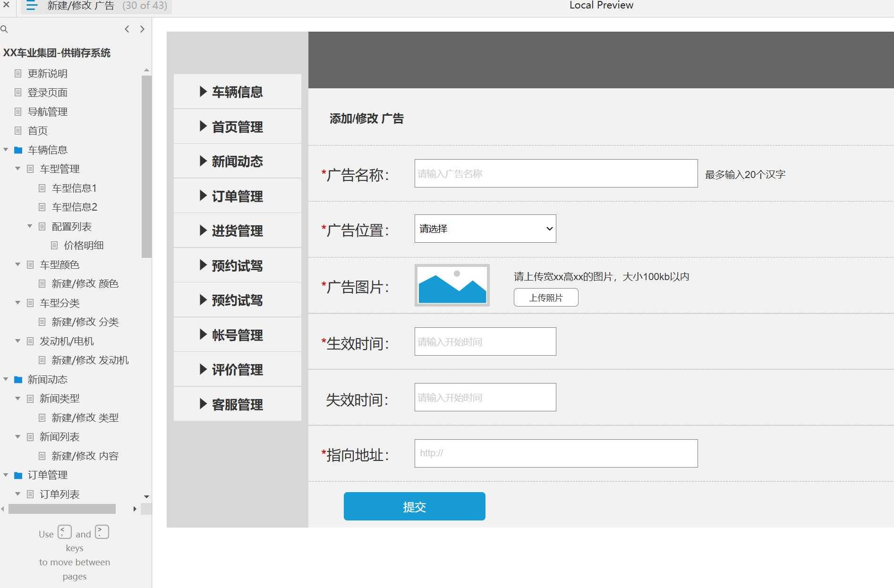The width and height of the screenshot is (894, 588).
Task: Collapse the 新闻动态 tree branch
Action: click(6, 379)
